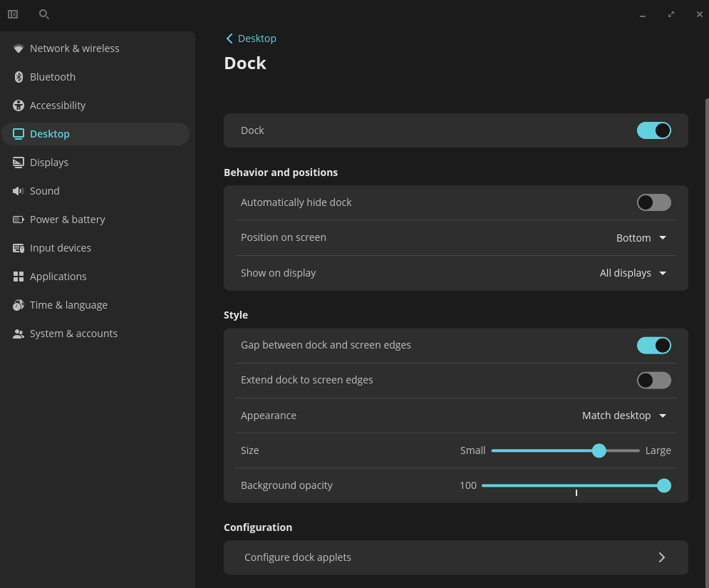The width and height of the screenshot is (709, 588).
Task: Click the Accessibility icon
Action: [x=17, y=105]
